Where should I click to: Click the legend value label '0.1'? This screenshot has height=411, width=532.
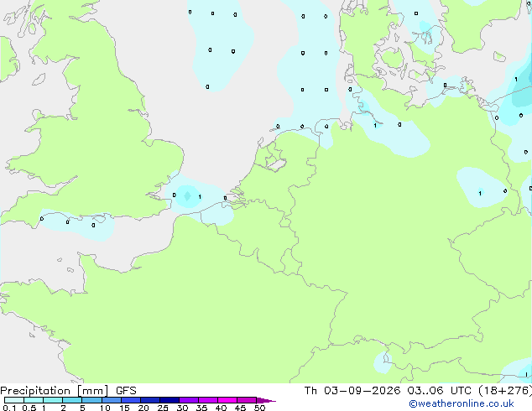coord(9,408)
